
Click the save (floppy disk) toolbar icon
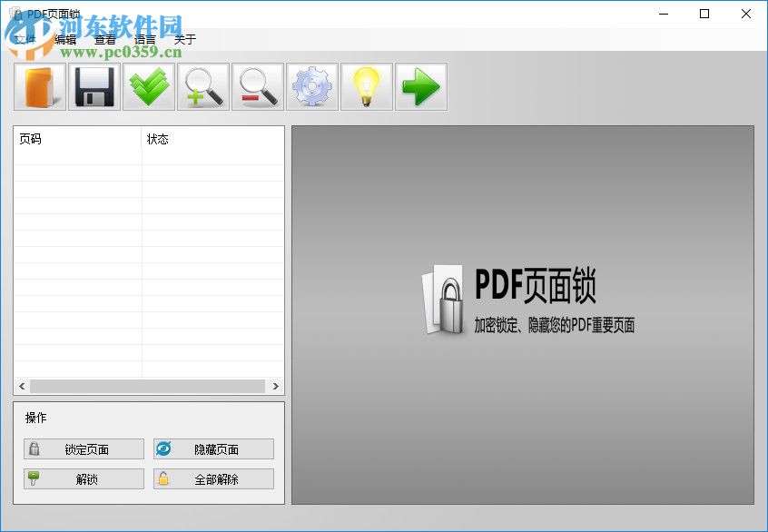(x=94, y=86)
